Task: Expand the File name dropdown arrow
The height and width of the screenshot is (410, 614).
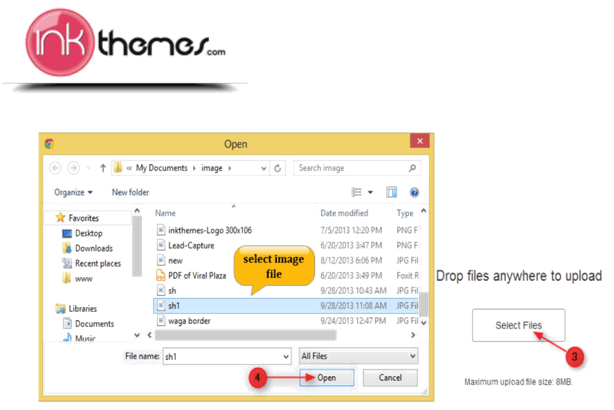Action: [x=286, y=356]
